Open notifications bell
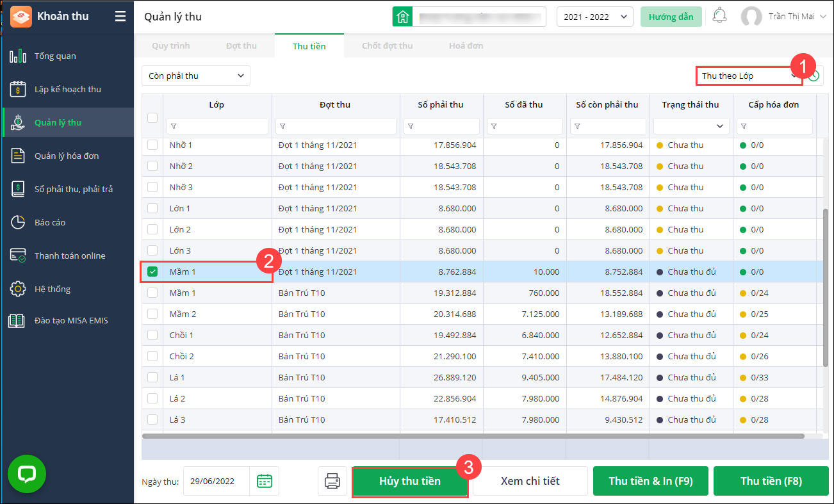The width and height of the screenshot is (834, 504). (720, 16)
